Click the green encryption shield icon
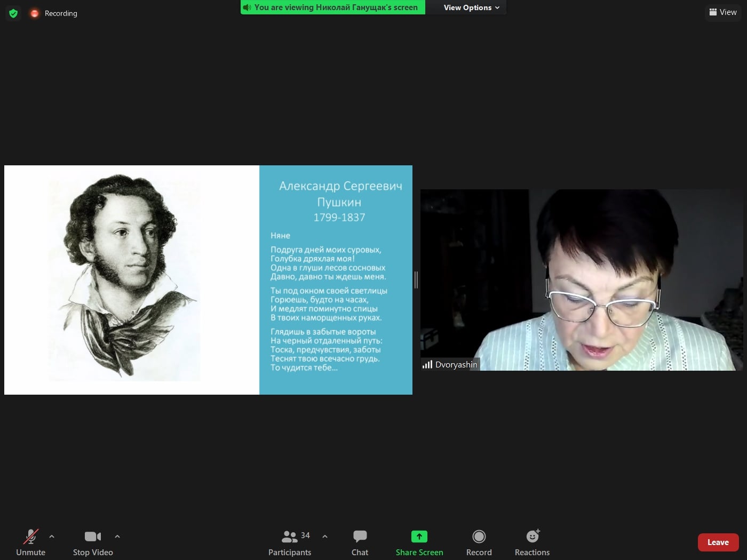Image resolution: width=747 pixels, height=560 pixels. 13,13
